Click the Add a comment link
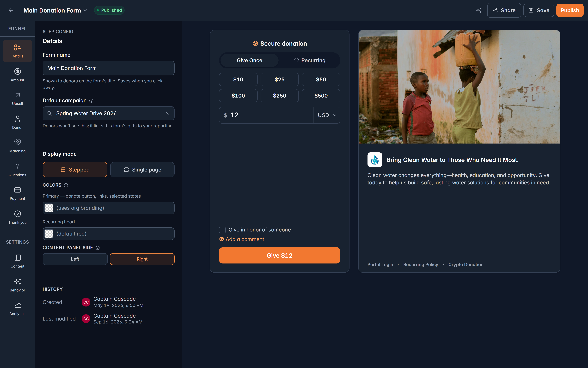 coord(242,239)
